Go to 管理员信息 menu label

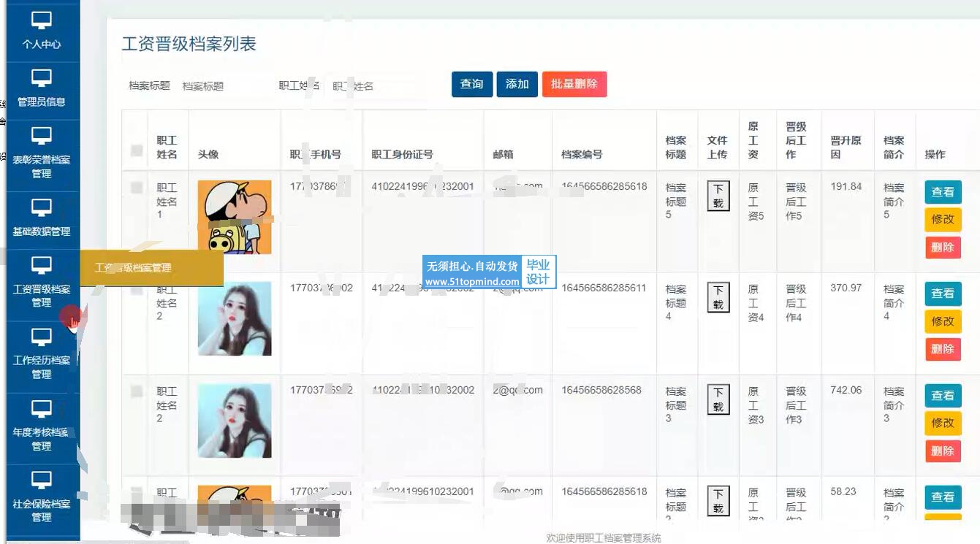pyautogui.click(x=42, y=102)
